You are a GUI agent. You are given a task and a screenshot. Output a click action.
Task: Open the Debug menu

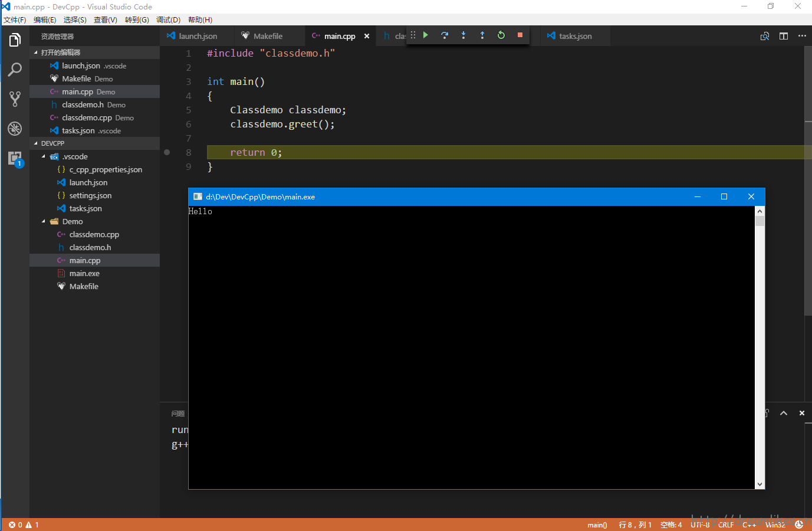[168, 20]
